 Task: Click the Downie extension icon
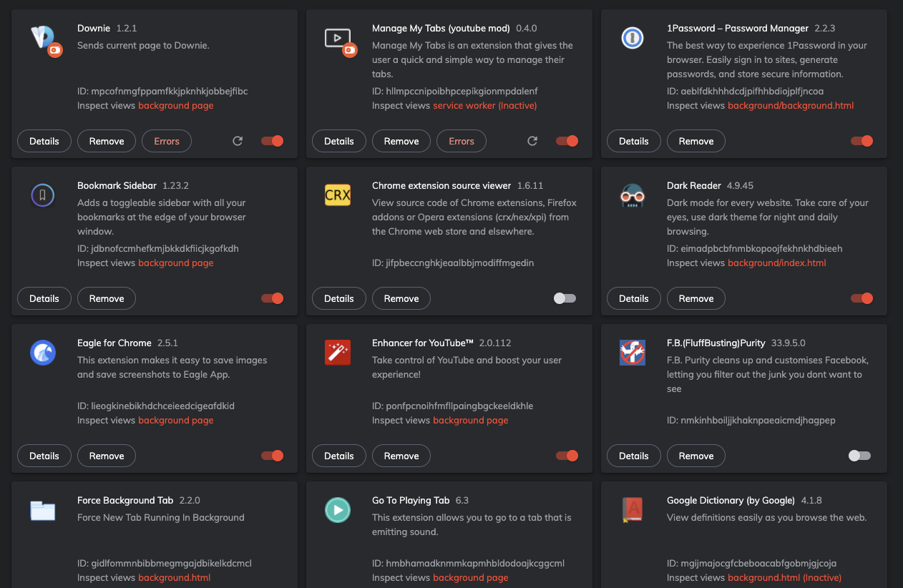pos(43,39)
